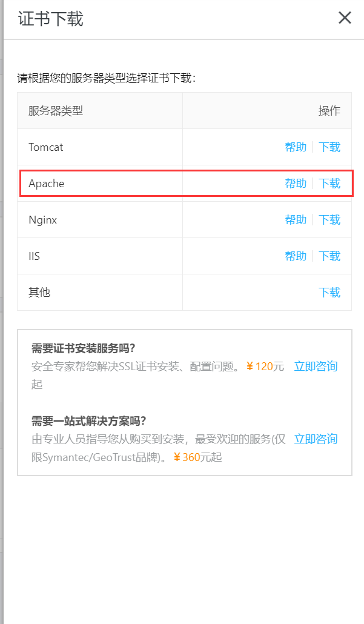Open help (帮助) for Apache server type
The width and height of the screenshot is (364, 624).
(x=296, y=183)
